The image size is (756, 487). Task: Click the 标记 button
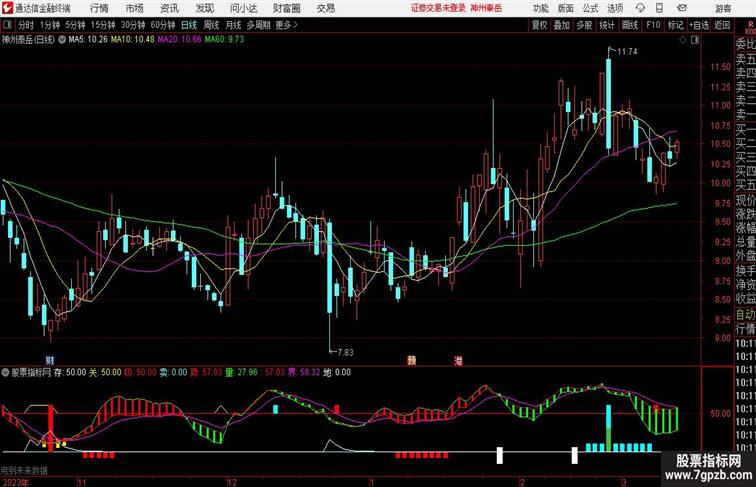(x=675, y=25)
